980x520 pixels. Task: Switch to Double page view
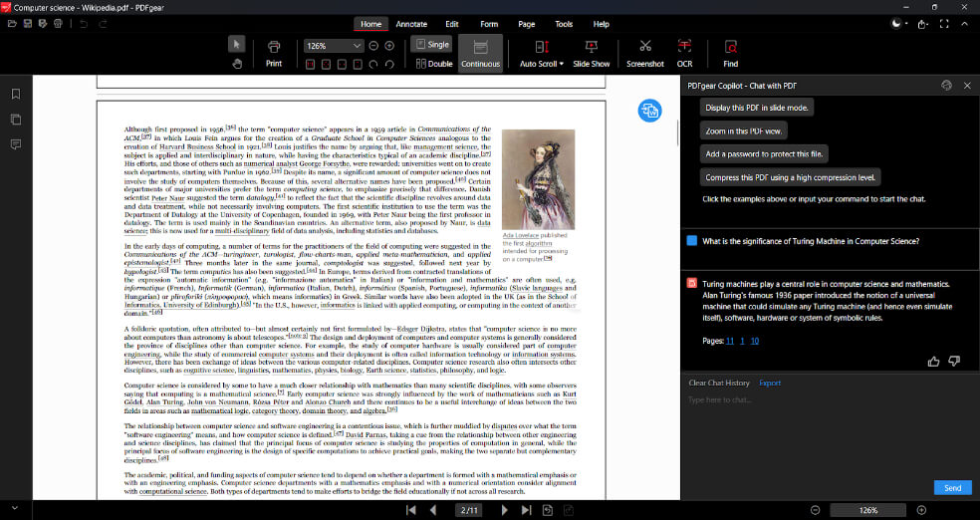pyautogui.click(x=434, y=63)
